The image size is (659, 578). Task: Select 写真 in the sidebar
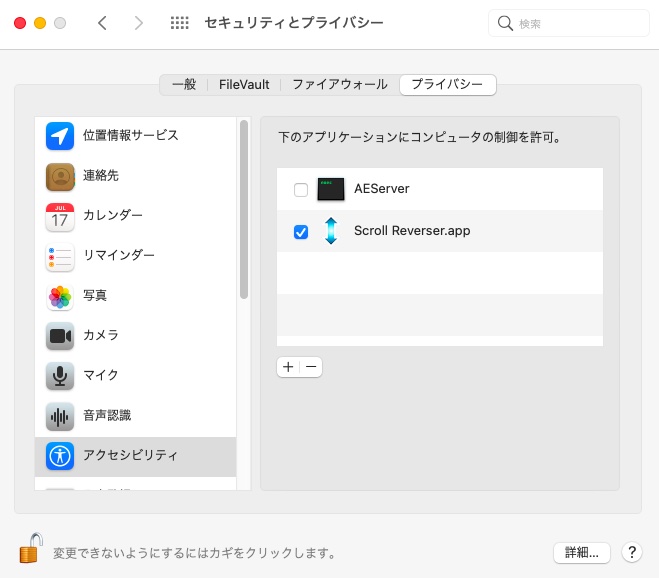click(x=135, y=297)
